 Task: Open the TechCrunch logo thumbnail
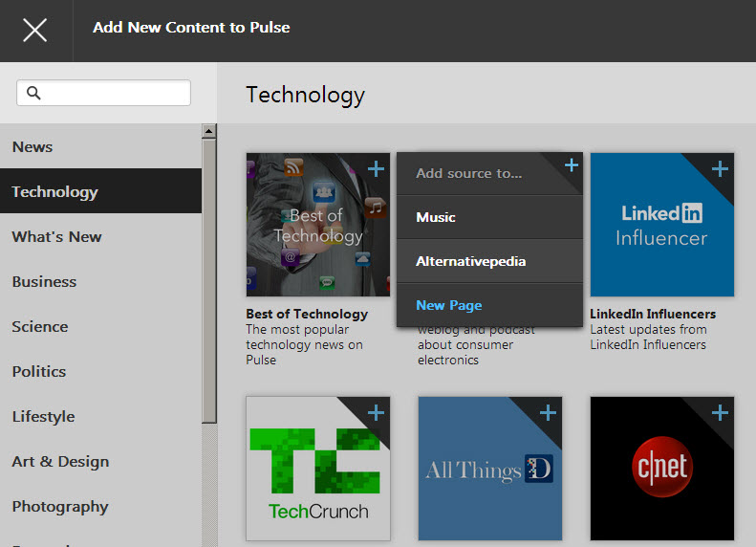[x=318, y=469]
